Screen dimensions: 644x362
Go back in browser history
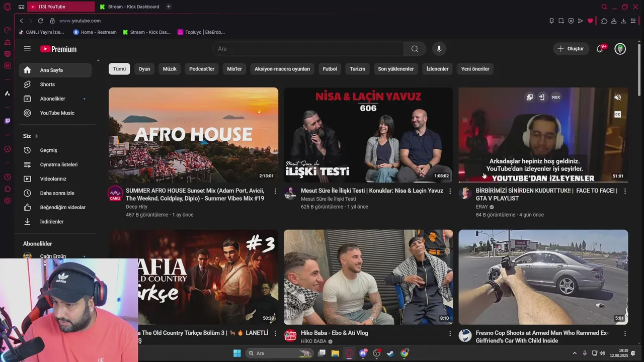(x=21, y=21)
